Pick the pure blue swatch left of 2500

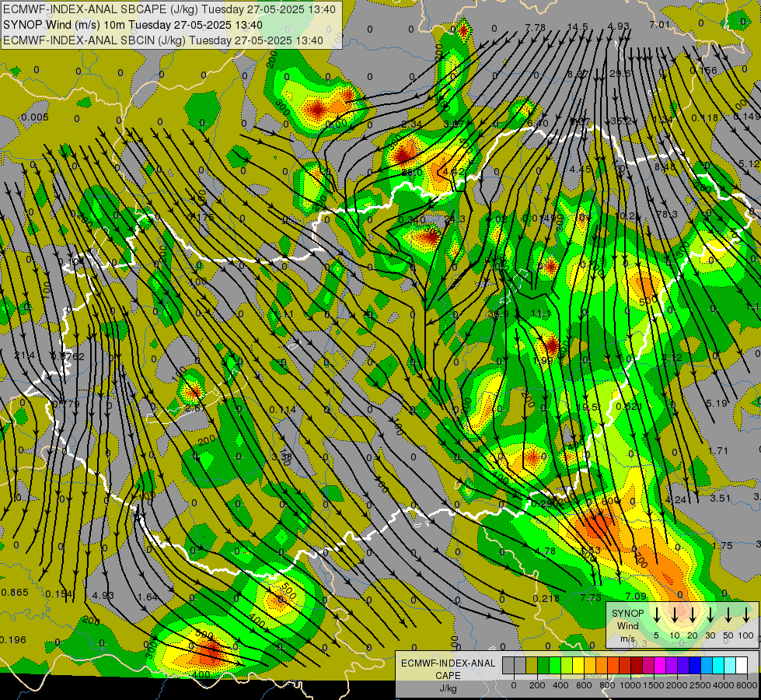click(x=695, y=666)
